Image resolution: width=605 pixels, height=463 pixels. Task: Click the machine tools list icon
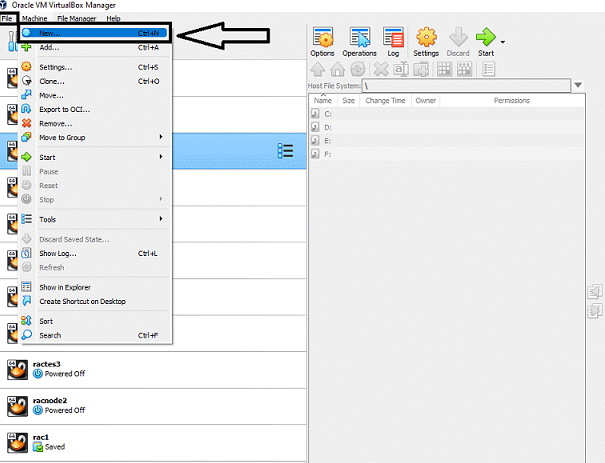[285, 150]
